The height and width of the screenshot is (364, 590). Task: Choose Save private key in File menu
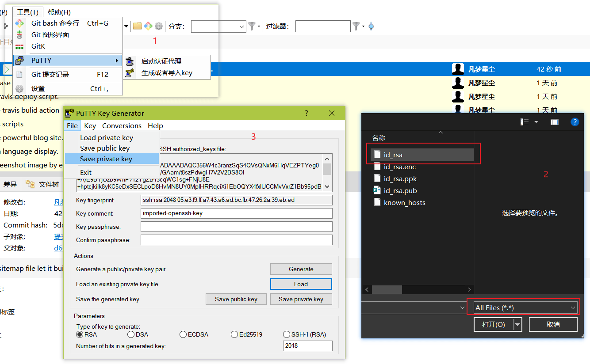(x=111, y=159)
